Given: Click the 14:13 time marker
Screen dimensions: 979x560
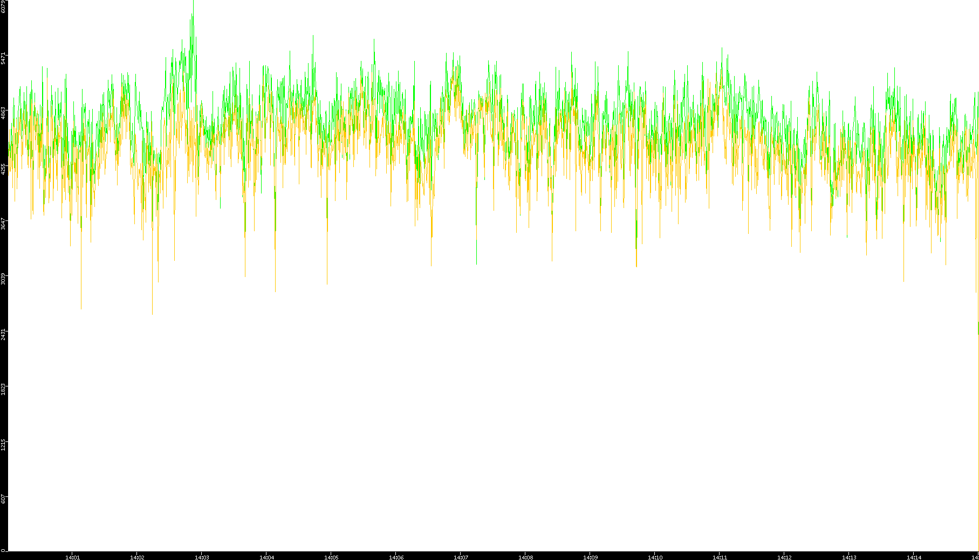Looking at the screenshot, I should click(x=849, y=557).
